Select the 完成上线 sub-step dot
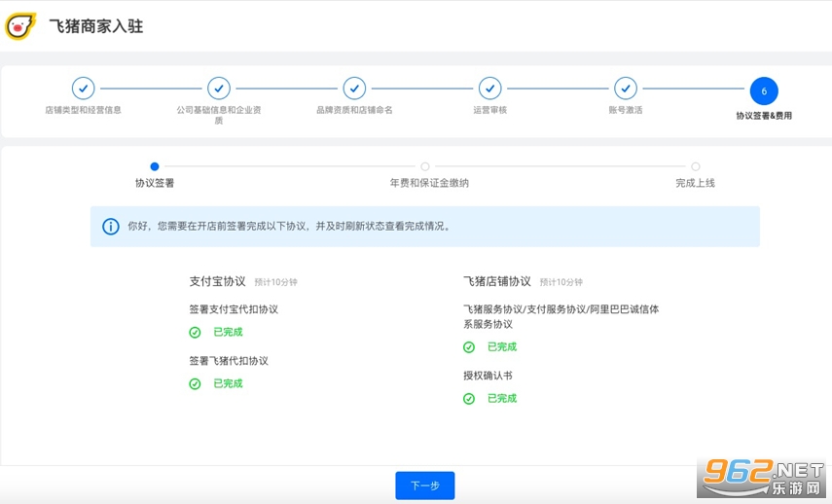The image size is (832, 504). point(696,166)
